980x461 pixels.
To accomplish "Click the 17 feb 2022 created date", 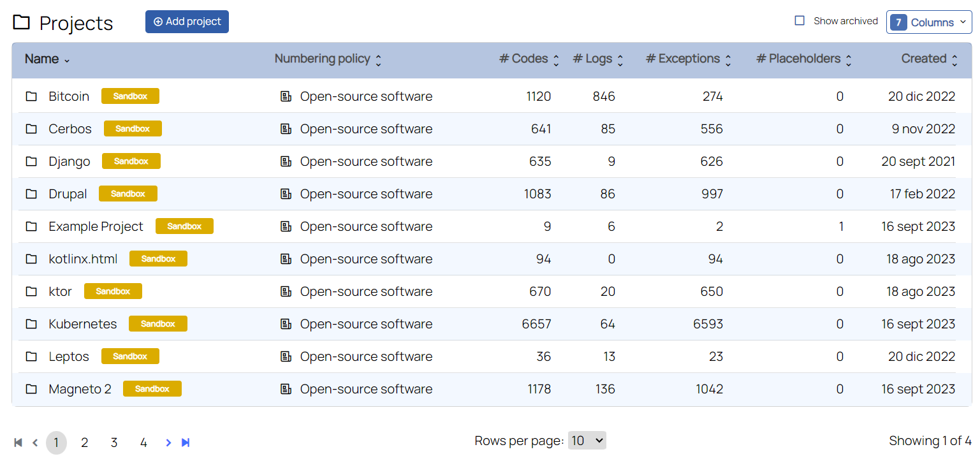I will pos(923,194).
